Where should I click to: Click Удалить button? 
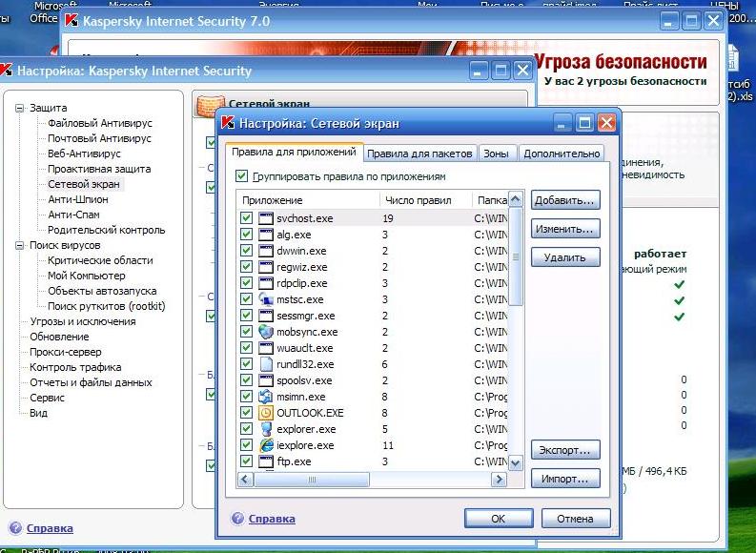[x=565, y=257]
